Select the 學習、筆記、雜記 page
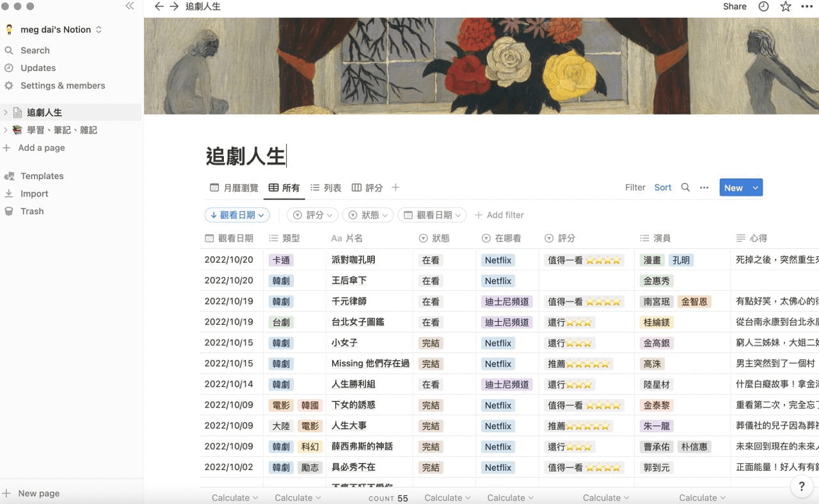819x504 pixels. (62, 130)
